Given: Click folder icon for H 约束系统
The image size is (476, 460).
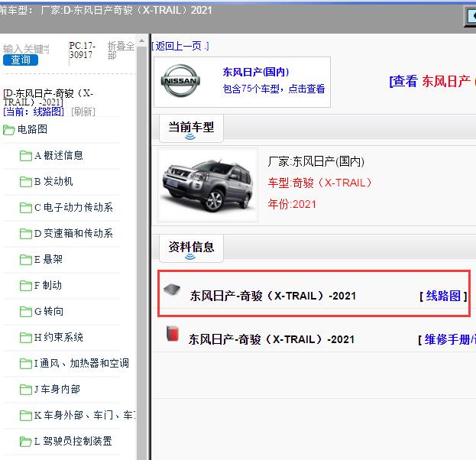Looking at the screenshot, I should click(x=26, y=338).
